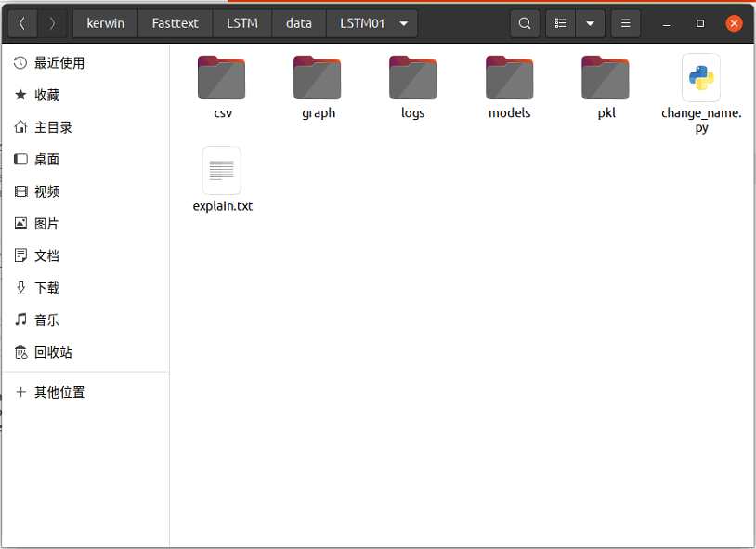Switch to list view with the list icon

pyautogui.click(x=560, y=23)
